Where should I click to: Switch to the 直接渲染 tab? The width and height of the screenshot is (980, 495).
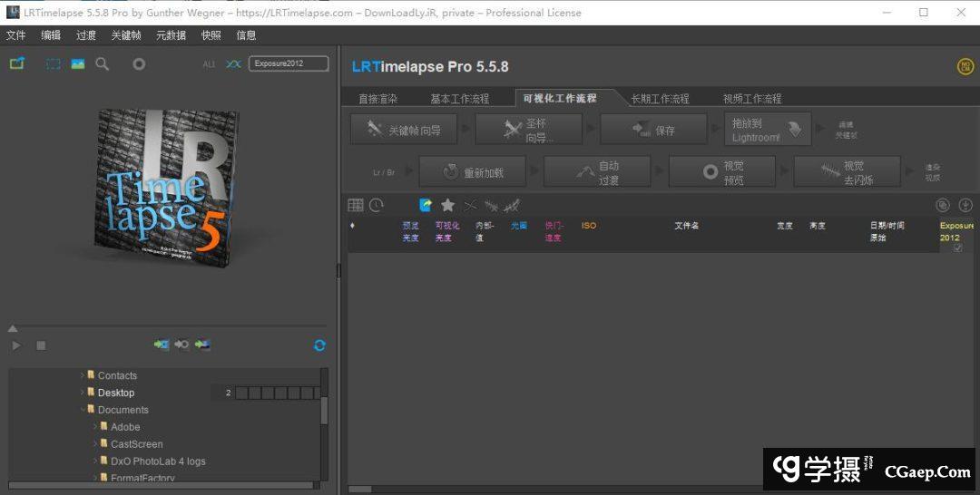[377, 99]
